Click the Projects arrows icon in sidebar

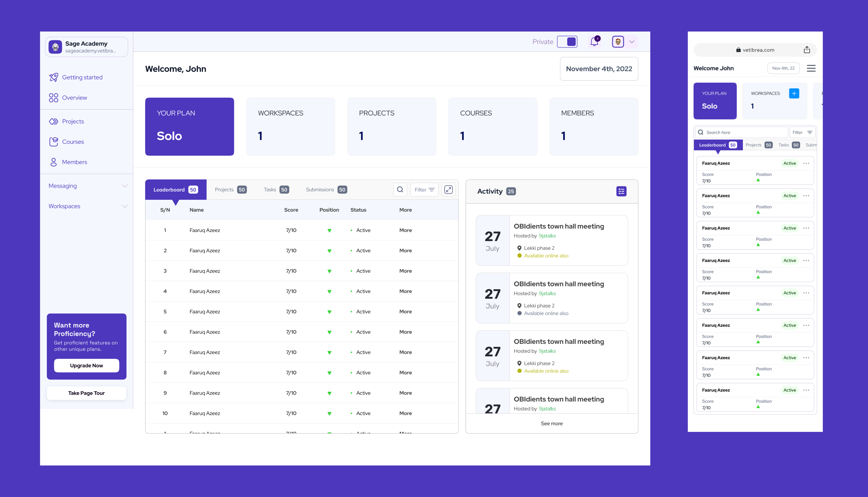coord(53,121)
